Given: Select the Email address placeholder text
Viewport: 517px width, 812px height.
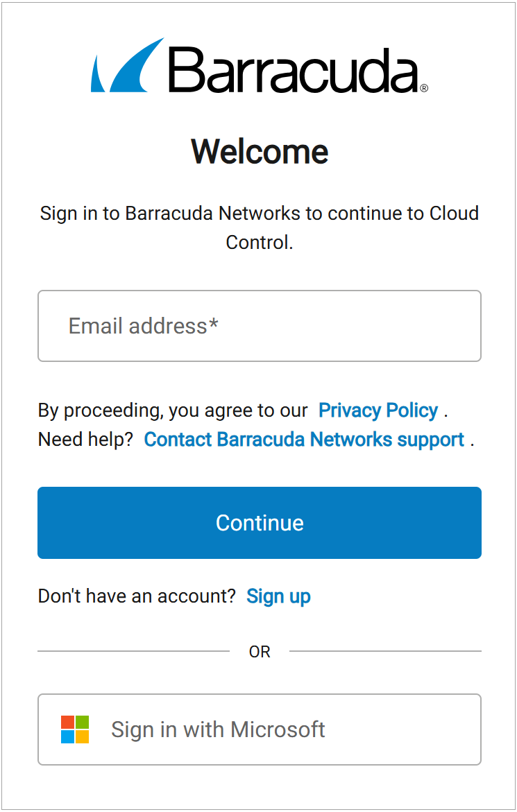Looking at the screenshot, I should point(142,326).
